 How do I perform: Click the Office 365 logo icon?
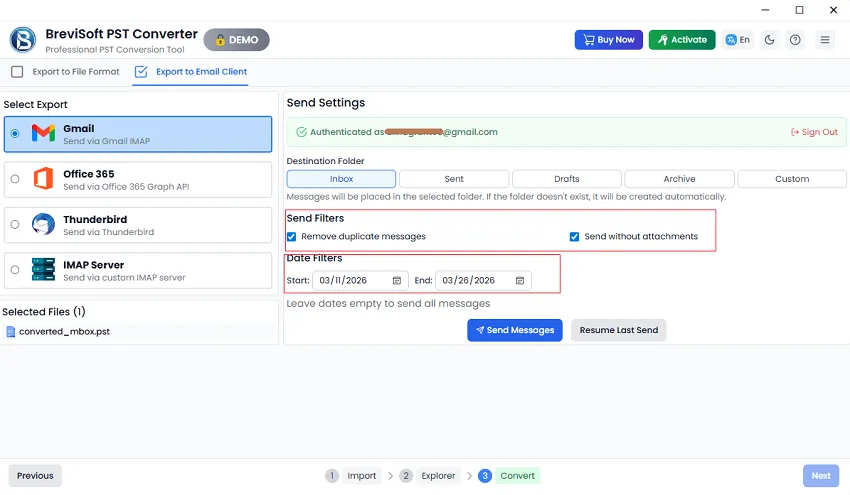43,178
